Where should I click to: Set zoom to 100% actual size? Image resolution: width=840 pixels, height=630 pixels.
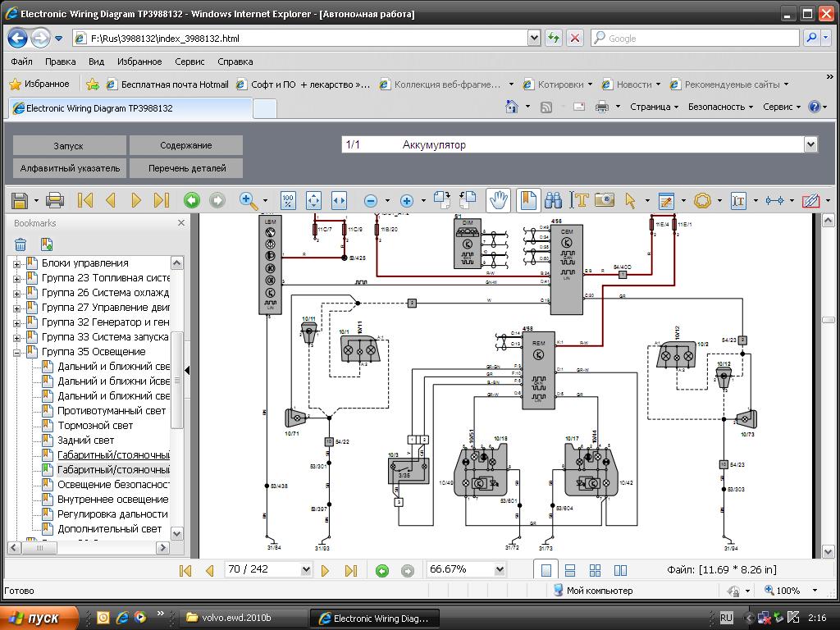[288, 200]
